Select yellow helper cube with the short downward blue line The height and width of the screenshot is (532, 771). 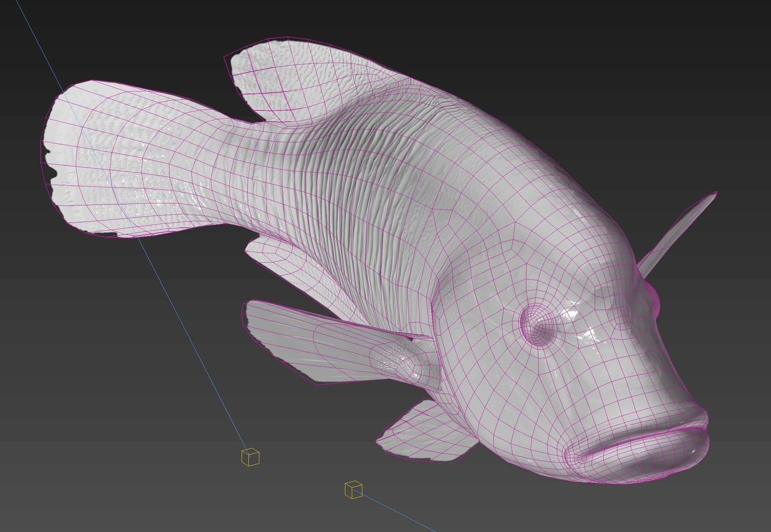click(353, 489)
